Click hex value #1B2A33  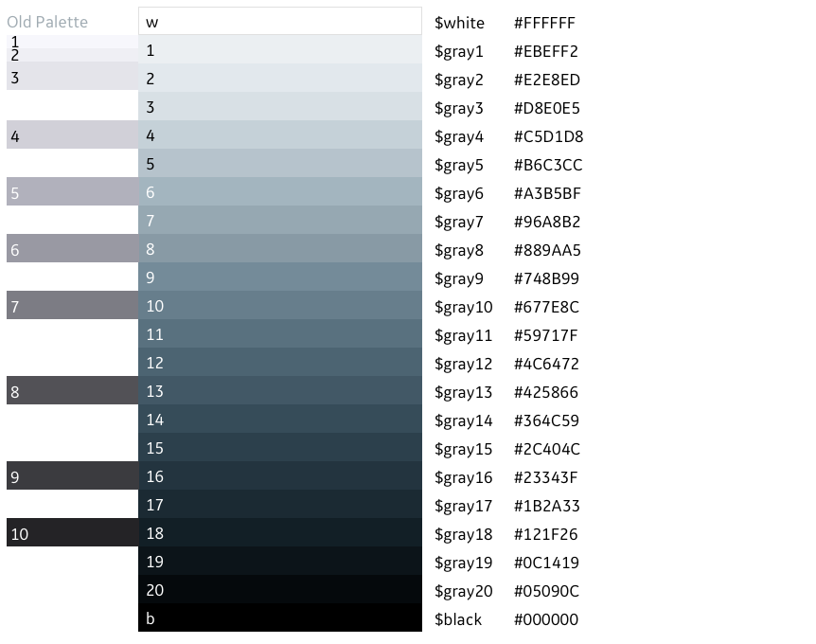coord(547,506)
